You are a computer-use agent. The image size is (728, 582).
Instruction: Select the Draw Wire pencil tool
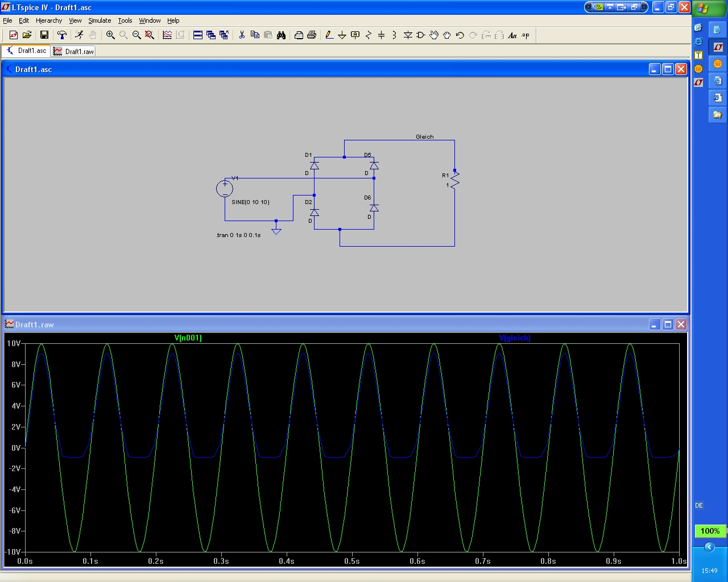tap(329, 35)
